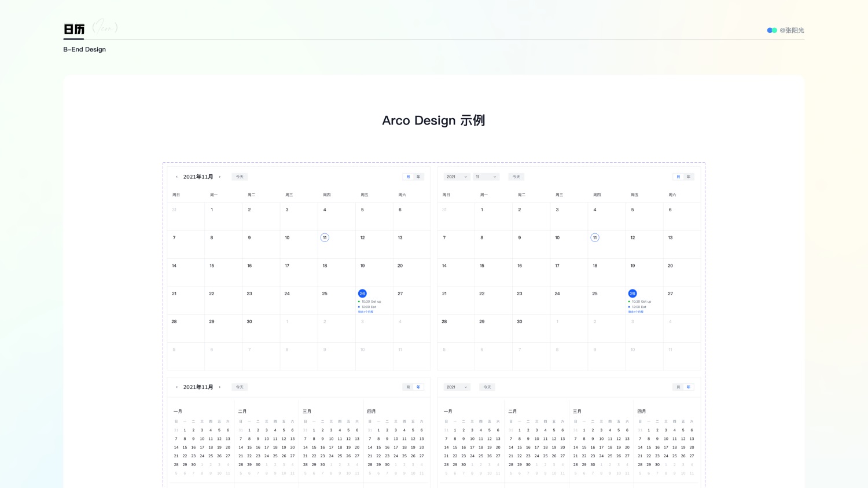Click 周日 column header in arrow-navigation month calendar
This screenshot has height=488, width=868.
pos(176,195)
